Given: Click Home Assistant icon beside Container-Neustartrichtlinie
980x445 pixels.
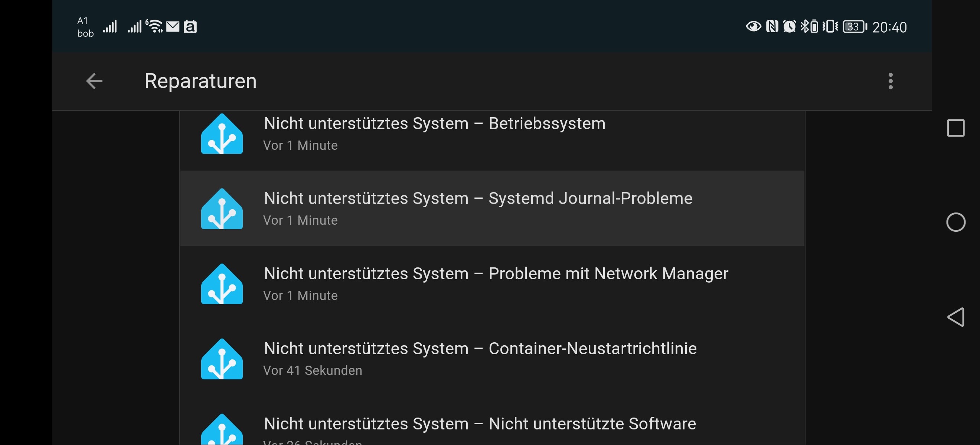Looking at the screenshot, I should (222, 359).
